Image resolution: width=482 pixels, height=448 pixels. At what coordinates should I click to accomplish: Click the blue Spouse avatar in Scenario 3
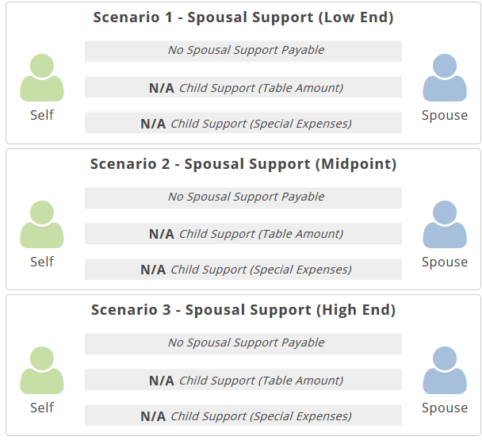445,370
